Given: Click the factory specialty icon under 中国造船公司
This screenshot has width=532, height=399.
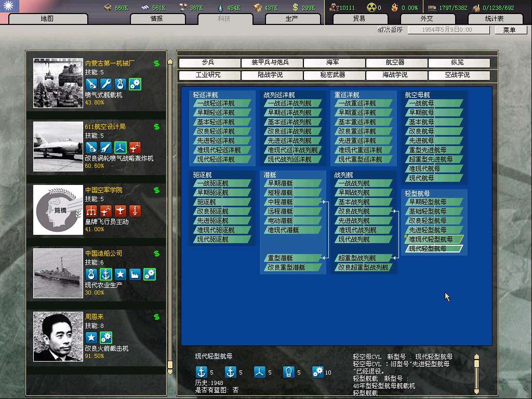Looking at the screenshot, I should (x=135, y=274).
